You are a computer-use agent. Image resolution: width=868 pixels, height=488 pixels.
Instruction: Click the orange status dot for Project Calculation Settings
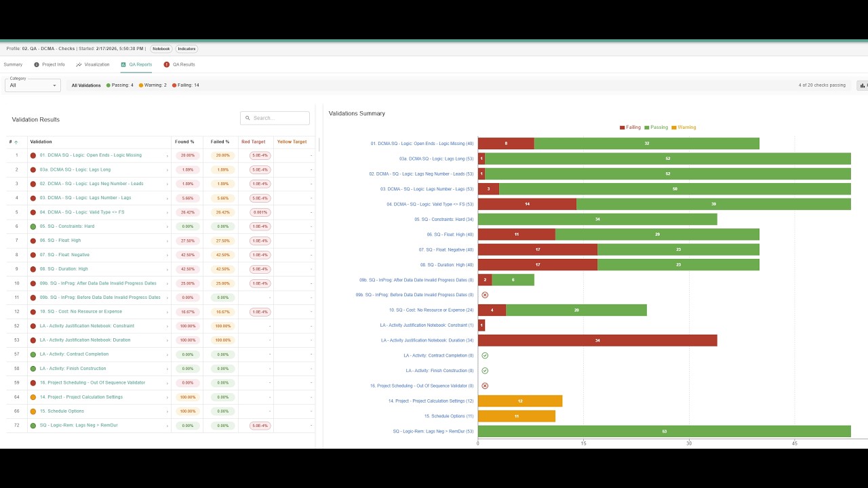point(33,397)
